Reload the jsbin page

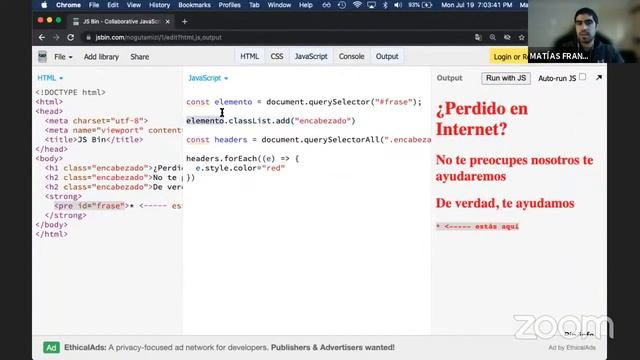(x=71, y=37)
